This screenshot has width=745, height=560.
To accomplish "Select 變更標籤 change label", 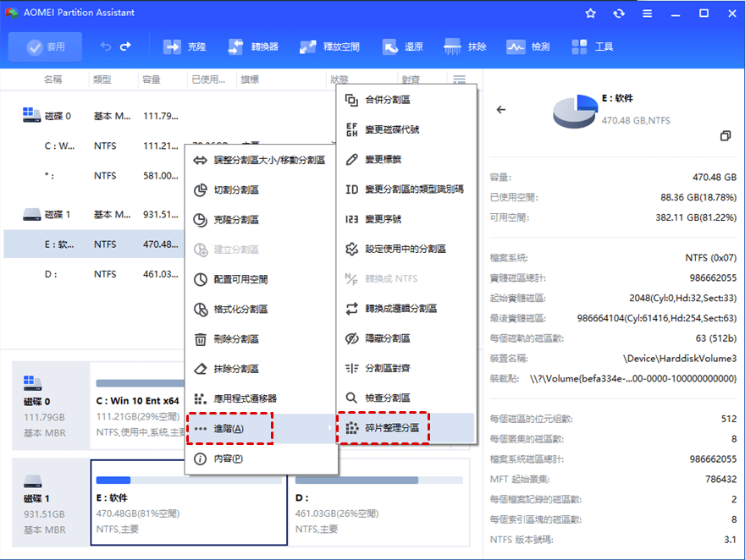I will pos(406,160).
